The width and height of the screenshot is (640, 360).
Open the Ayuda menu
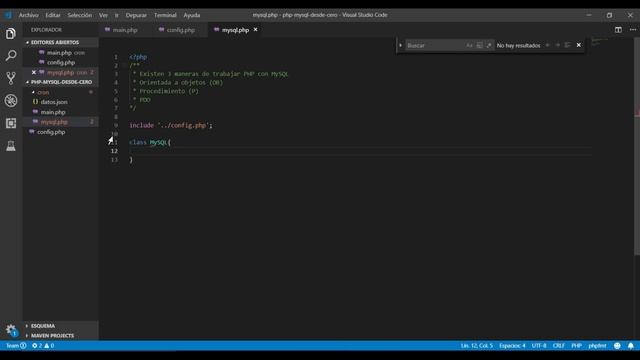tap(191, 15)
